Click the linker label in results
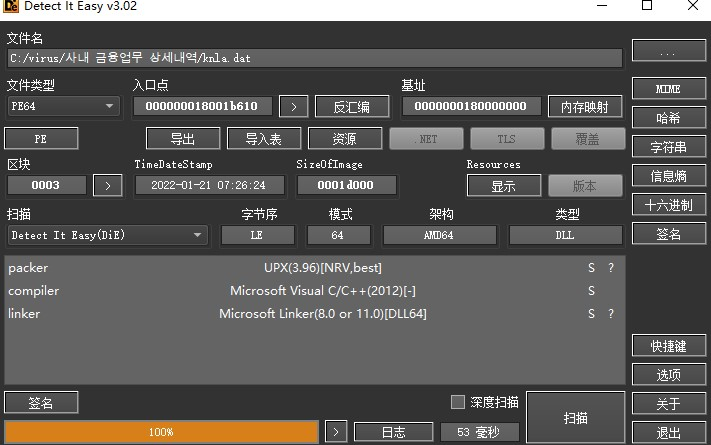The width and height of the screenshot is (711, 445). [x=24, y=314]
